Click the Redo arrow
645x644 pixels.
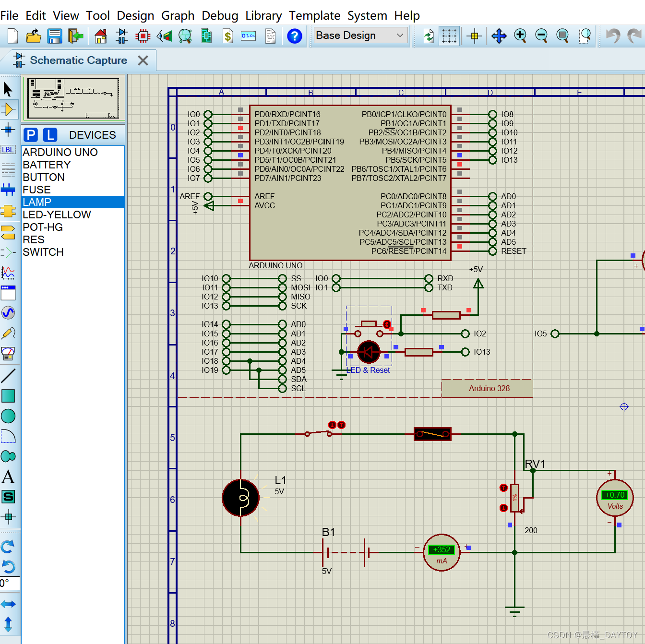(634, 36)
